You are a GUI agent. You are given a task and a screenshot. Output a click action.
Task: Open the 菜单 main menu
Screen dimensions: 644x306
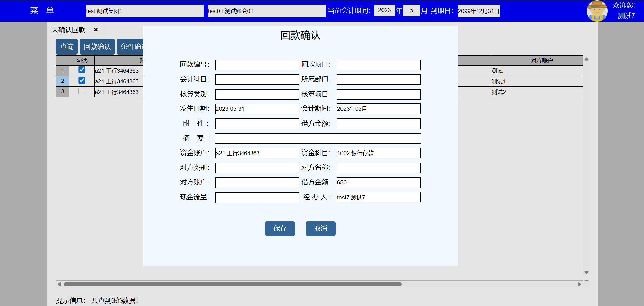(42, 11)
